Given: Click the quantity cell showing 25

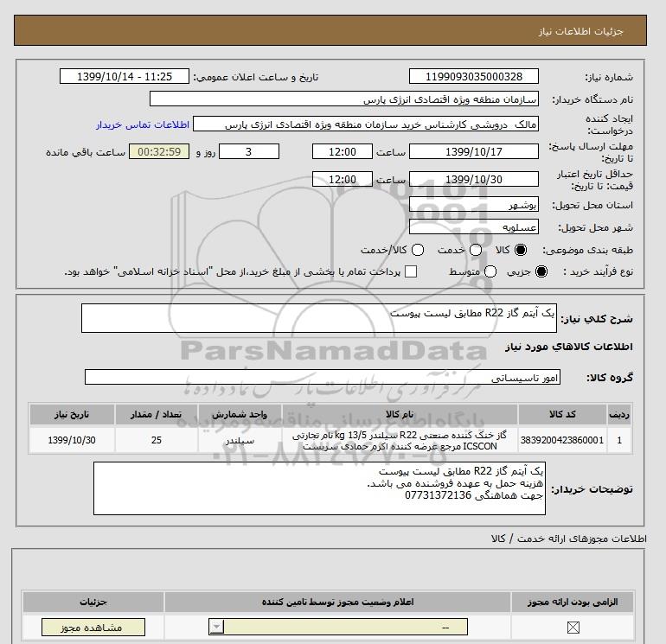Looking at the screenshot, I should point(157,440).
